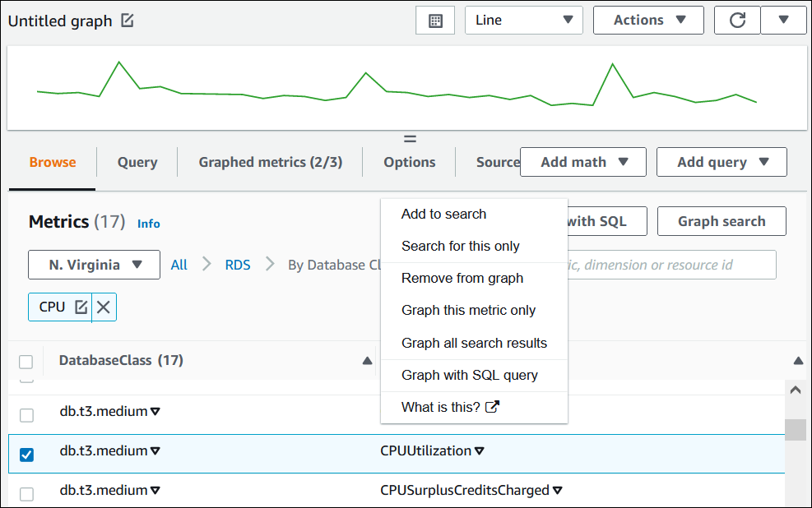812x508 pixels.
Task: Edit the CPU filter term with its pencil icon
Action: pos(83,306)
